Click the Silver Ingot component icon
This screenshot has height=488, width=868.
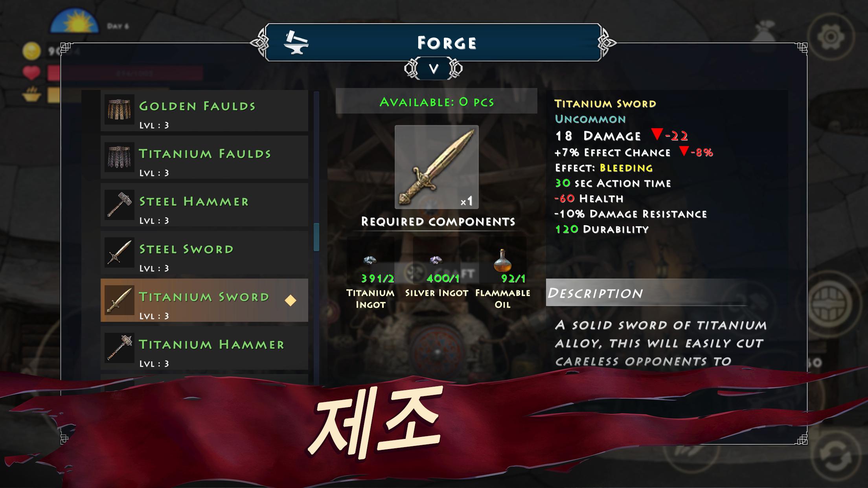[436, 260]
